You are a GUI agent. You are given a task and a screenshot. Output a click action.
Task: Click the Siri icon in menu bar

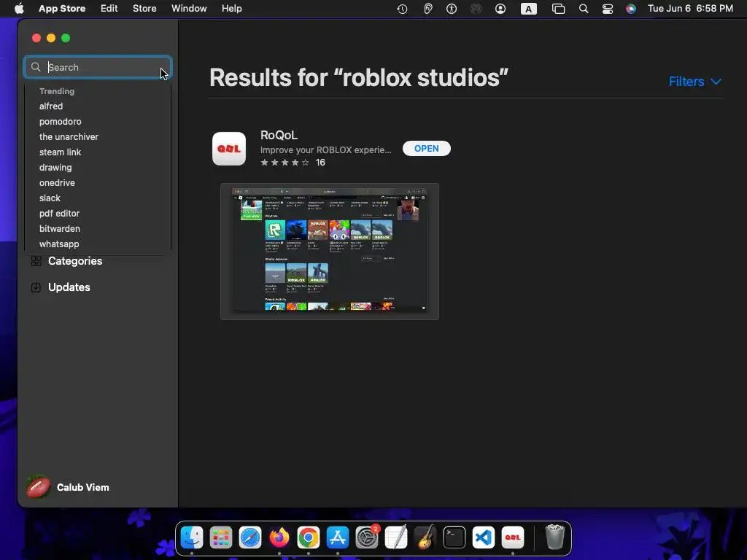click(x=631, y=9)
